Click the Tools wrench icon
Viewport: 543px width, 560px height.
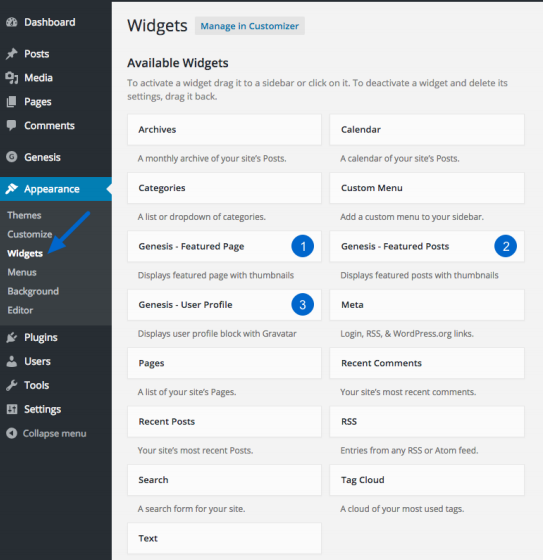[x=11, y=385]
